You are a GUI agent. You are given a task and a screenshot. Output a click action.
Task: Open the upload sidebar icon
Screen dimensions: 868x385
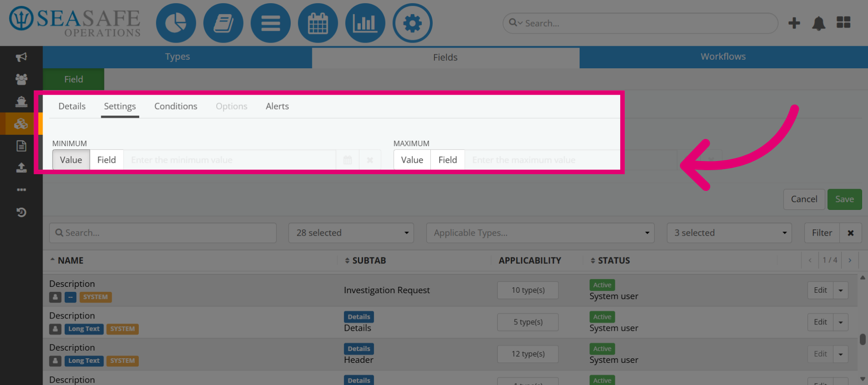pyautogui.click(x=21, y=168)
